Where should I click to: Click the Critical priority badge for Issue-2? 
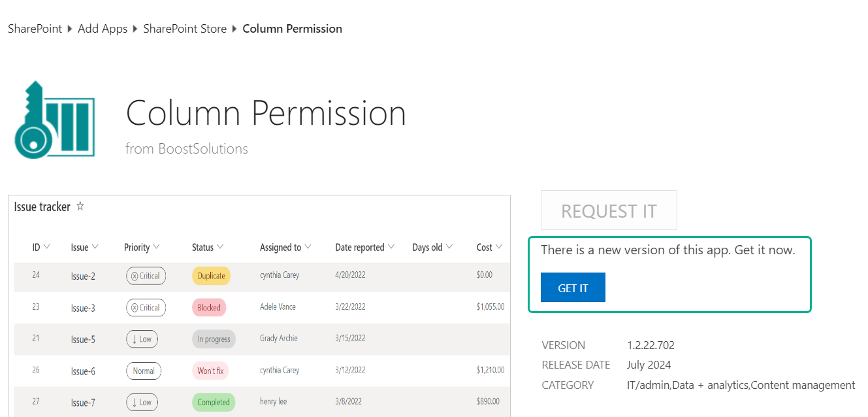(146, 276)
